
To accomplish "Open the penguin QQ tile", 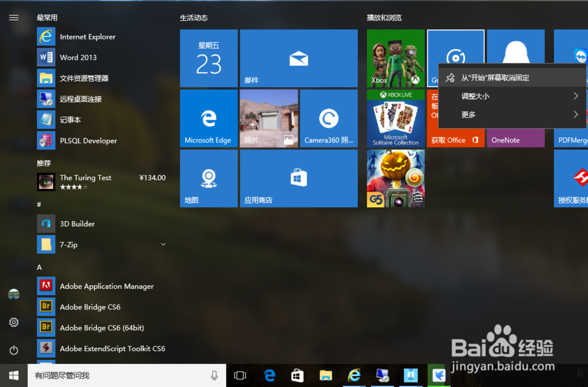I will click(x=516, y=46).
